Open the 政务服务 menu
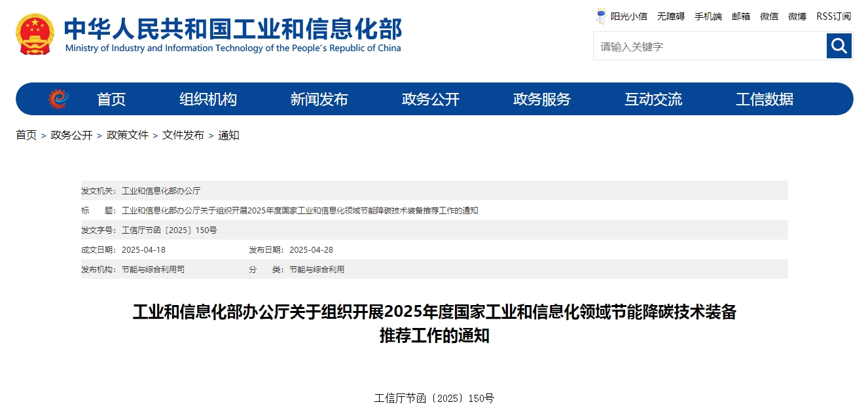The image size is (868, 417). tap(542, 100)
